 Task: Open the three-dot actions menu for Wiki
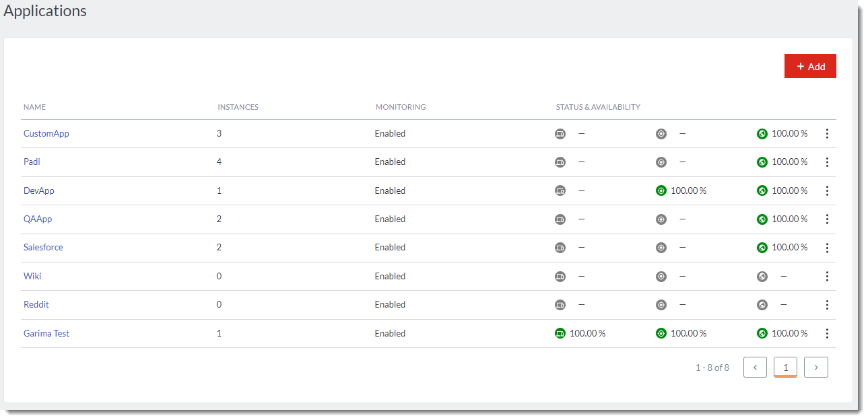click(x=827, y=276)
